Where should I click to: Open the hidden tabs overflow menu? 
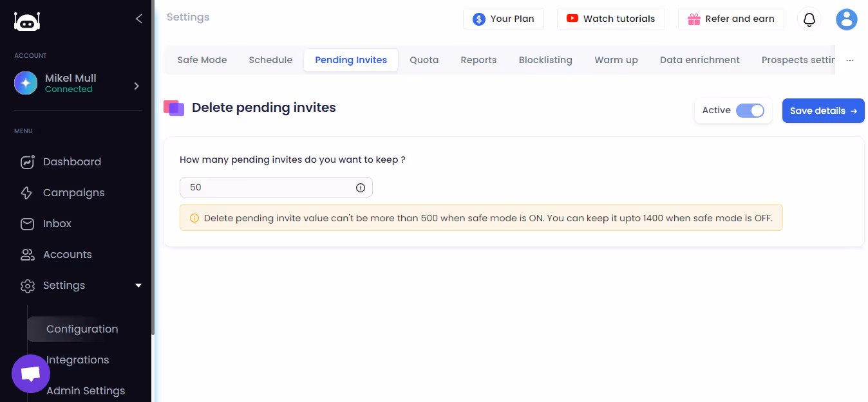(849, 59)
